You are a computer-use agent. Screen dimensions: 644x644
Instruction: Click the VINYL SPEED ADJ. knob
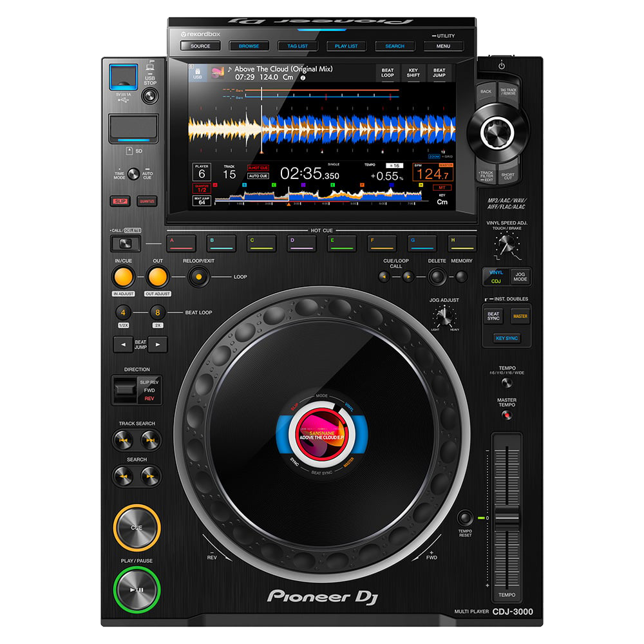point(506,244)
